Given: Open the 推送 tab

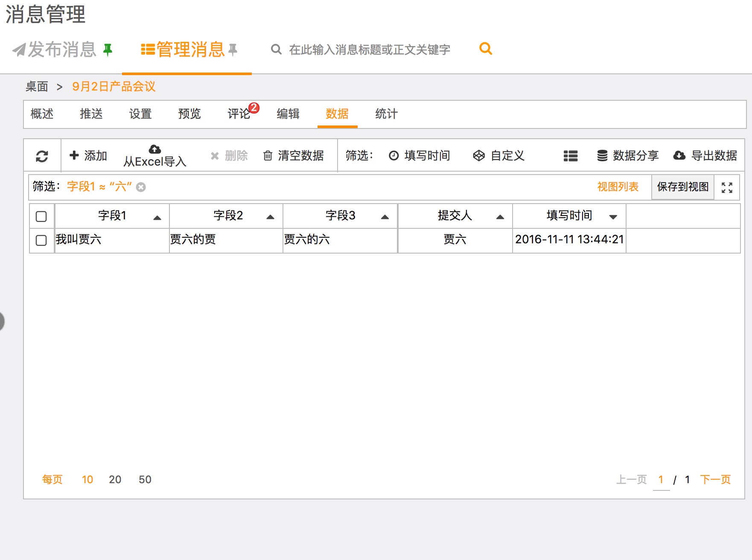Looking at the screenshot, I should (x=91, y=114).
